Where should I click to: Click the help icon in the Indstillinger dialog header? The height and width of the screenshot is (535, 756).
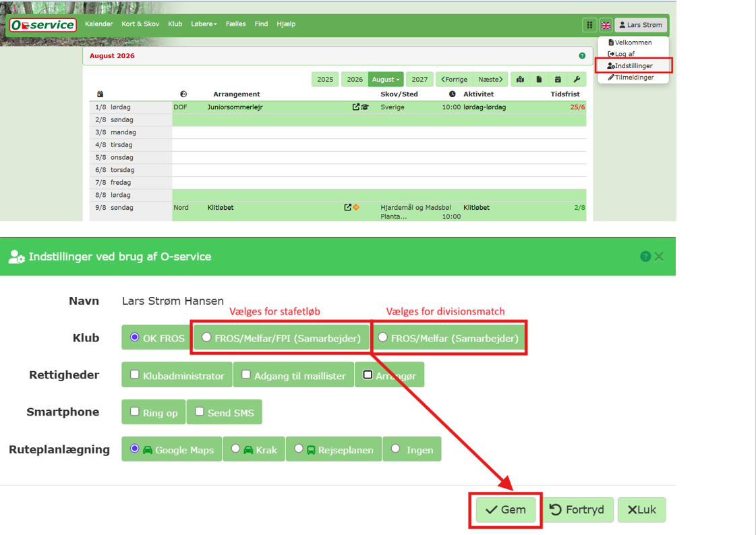pyautogui.click(x=645, y=256)
